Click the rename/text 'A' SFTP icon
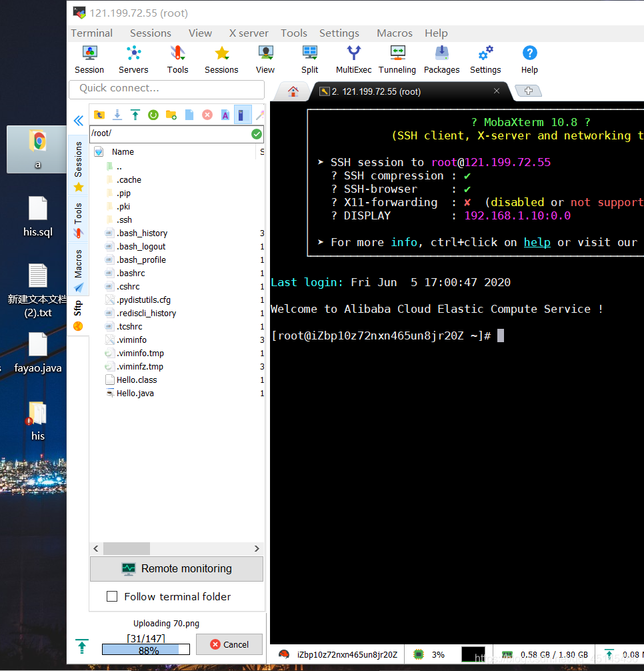644x671 pixels. (225, 115)
